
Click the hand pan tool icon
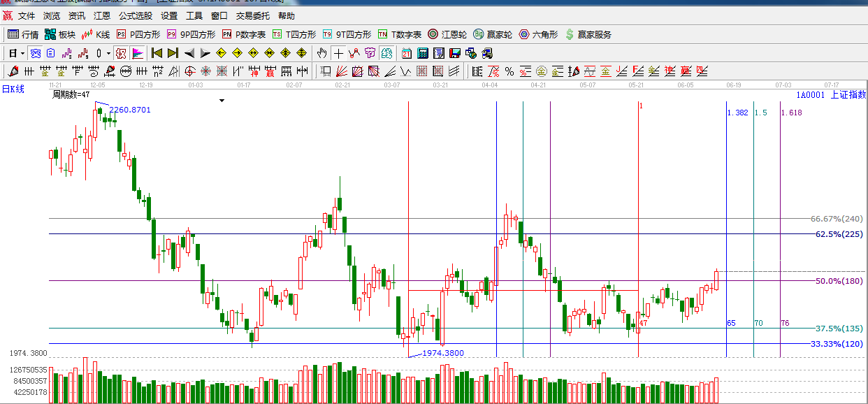tap(321, 53)
